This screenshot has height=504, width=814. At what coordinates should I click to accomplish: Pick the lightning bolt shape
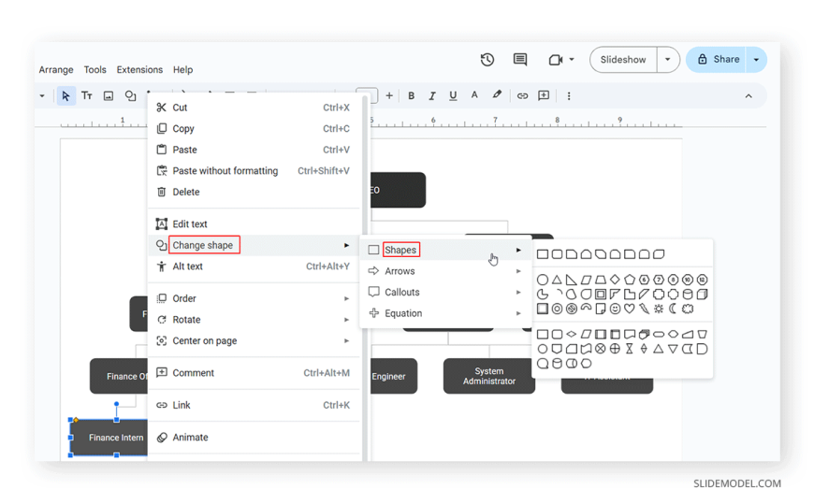coord(645,309)
